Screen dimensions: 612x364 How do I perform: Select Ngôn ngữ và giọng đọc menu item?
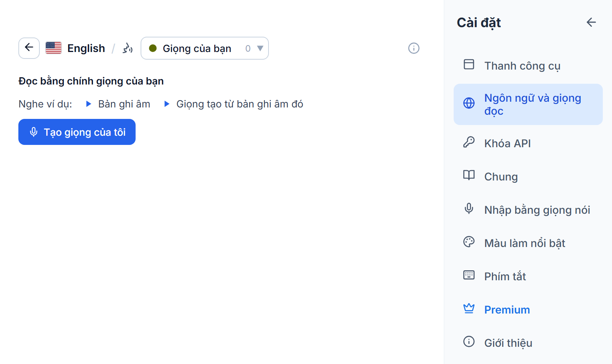point(528,104)
